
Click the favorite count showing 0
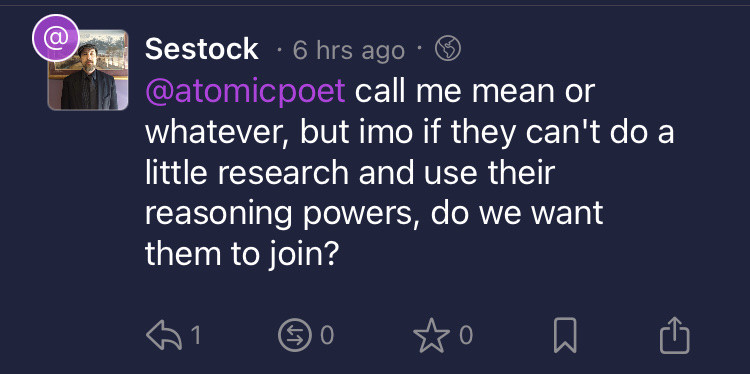[466, 335]
